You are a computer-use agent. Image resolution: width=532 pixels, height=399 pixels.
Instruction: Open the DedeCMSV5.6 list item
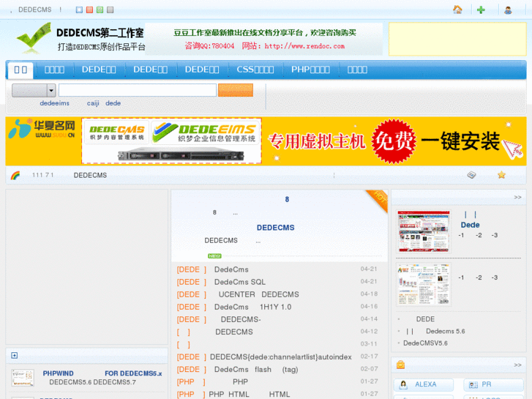click(425, 343)
